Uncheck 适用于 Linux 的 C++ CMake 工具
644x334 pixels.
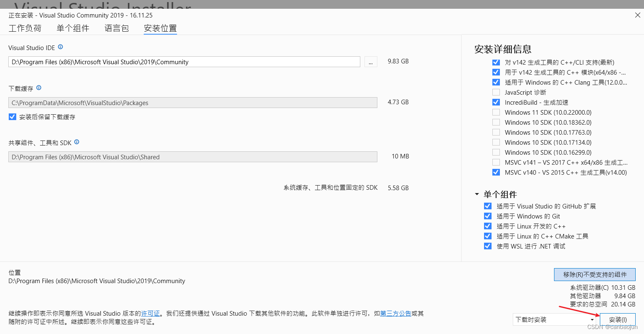(488, 236)
